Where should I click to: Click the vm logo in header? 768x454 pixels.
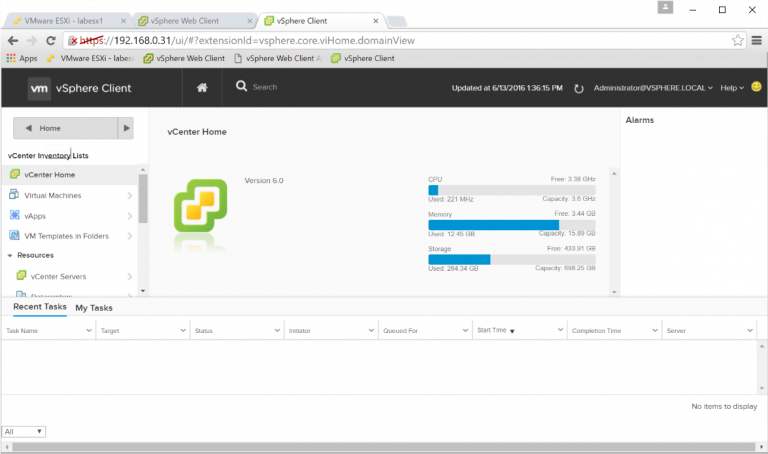click(39, 89)
